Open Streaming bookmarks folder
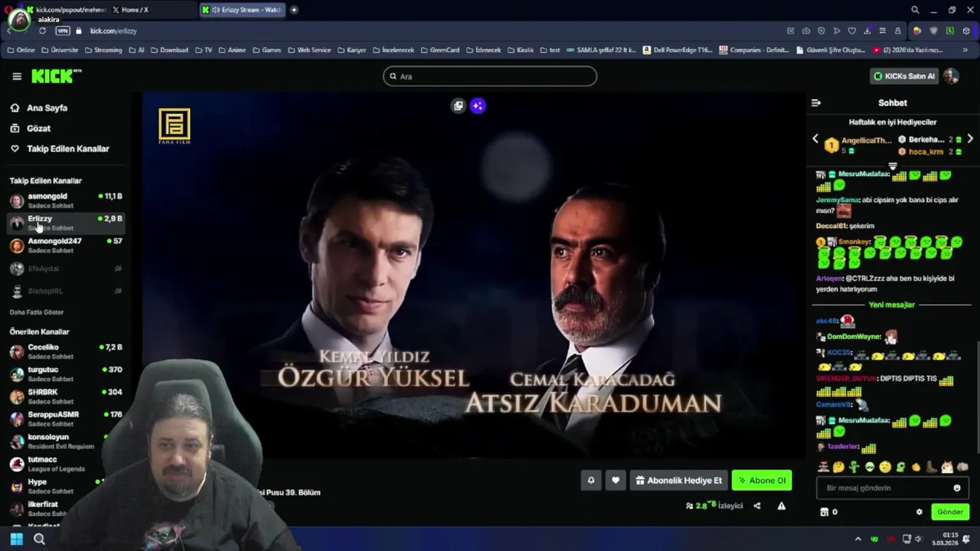This screenshot has height=551, width=980. tap(103, 50)
